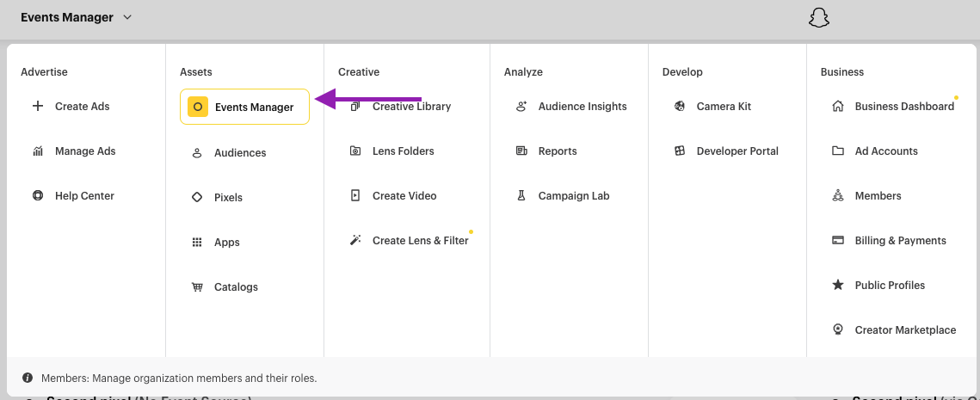Click the Audience Insights person icon
980x400 pixels.
point(521,107)
